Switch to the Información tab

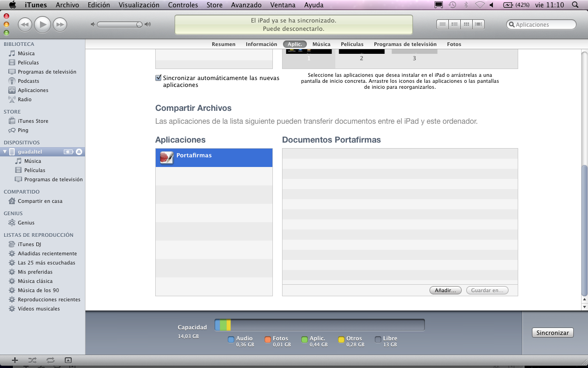click(x=261, y=44)
